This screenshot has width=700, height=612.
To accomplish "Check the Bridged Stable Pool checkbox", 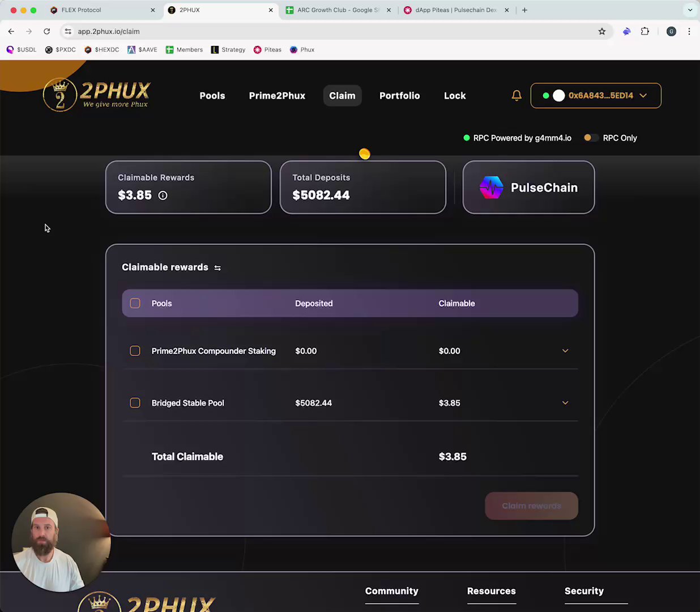I will 135,403.
